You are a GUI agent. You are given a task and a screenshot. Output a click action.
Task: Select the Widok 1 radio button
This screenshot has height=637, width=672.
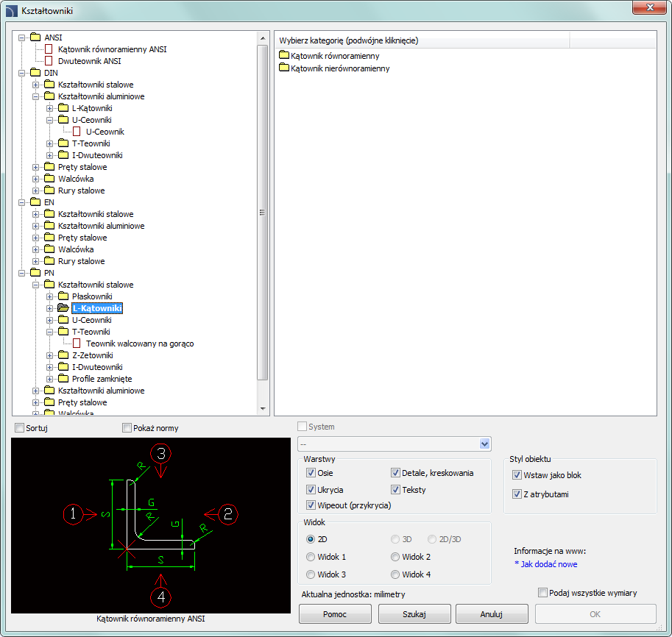[311, 557]
